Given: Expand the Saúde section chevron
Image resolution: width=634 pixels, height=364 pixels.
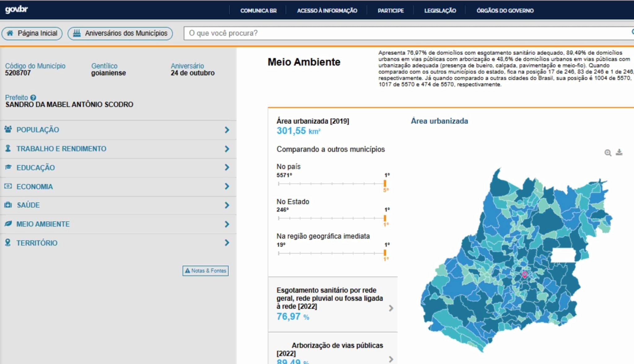Looking at the screenshot, I should click(227, 205).
